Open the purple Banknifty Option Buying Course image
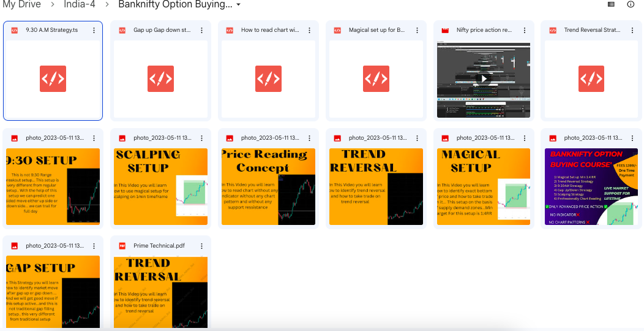Viewport: 644px width, 331px height. click(x=591, y=186)
